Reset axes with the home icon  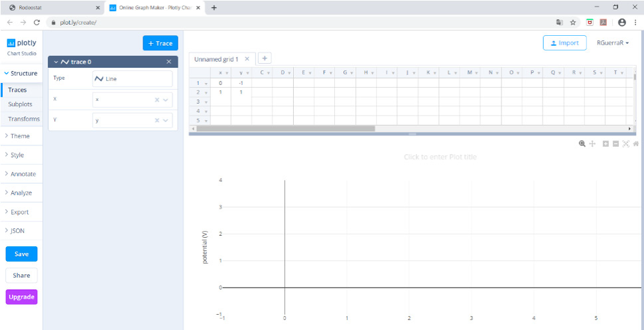click(636, 143)
